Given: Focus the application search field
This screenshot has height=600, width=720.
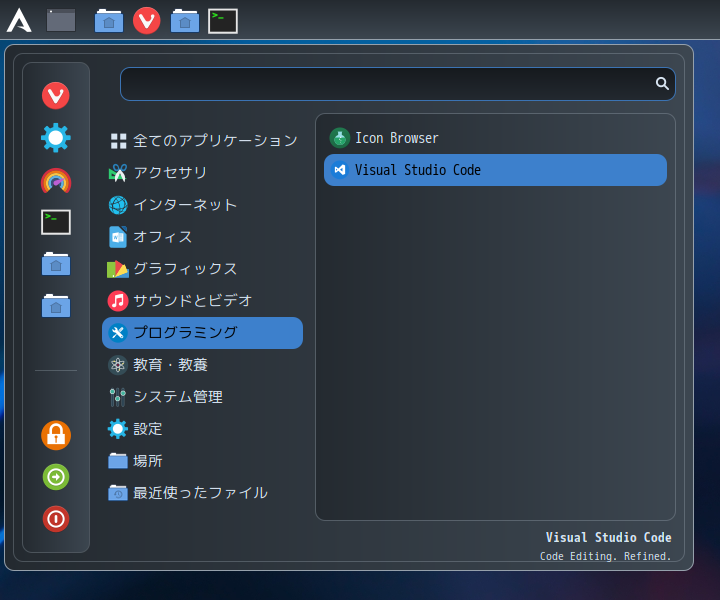Looking at the screenshot, I should click(398, 84).
